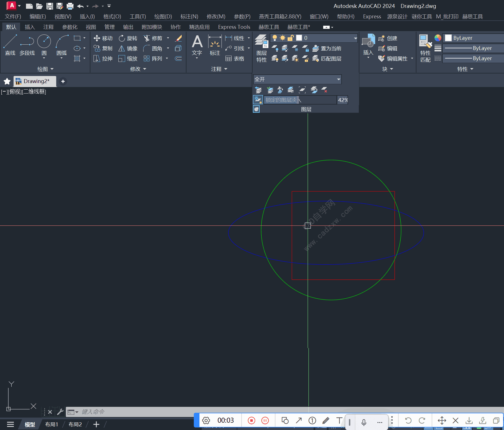Click the 圆角 (Fillet) tool

pyautogui.click(x=153, y=48)
